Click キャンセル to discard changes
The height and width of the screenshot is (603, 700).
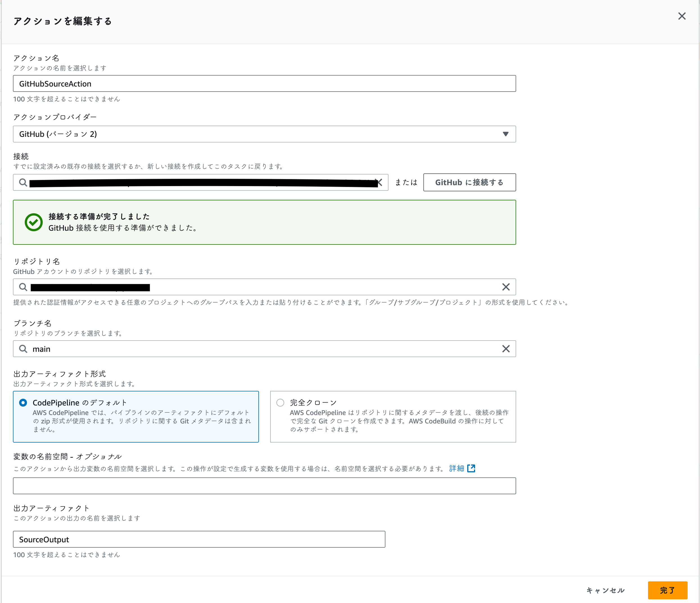[x=606, y=590]
